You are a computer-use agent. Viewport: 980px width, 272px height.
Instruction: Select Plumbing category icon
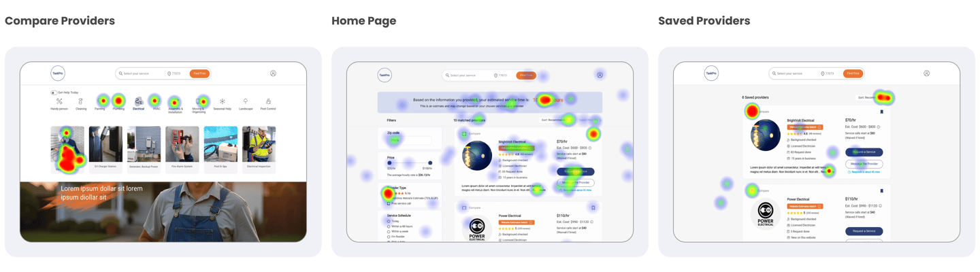(118, 101)
